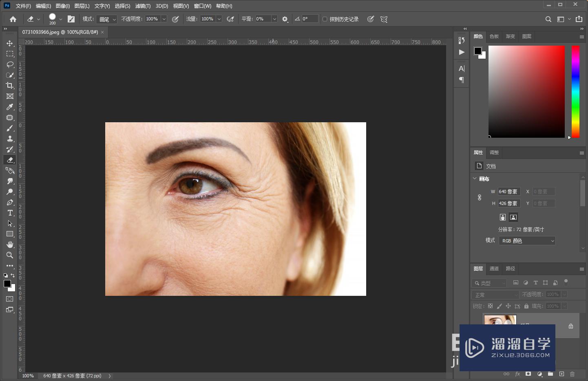Viewport: 588px width, 381px height.
Task: Select the Zoom tool in toolbar
Action: click(10, 255)
